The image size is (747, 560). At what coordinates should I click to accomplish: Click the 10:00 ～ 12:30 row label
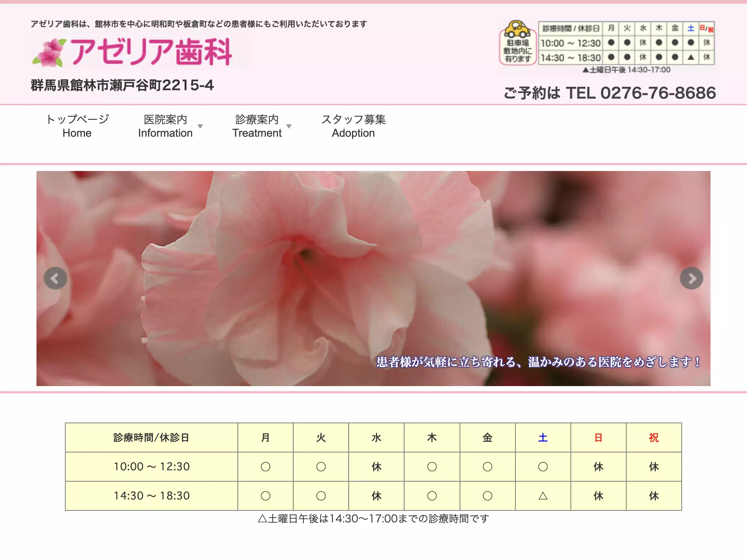point(151,467)
